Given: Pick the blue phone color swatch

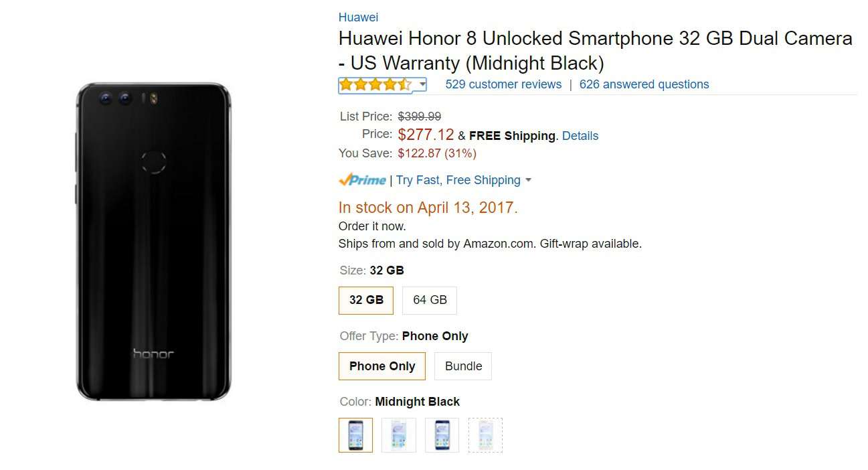Looking at the screenshot, I should pos(442,435).
